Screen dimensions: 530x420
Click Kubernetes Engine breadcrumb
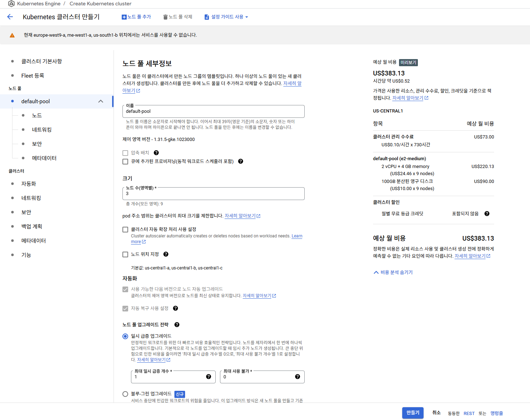[39, 4]
